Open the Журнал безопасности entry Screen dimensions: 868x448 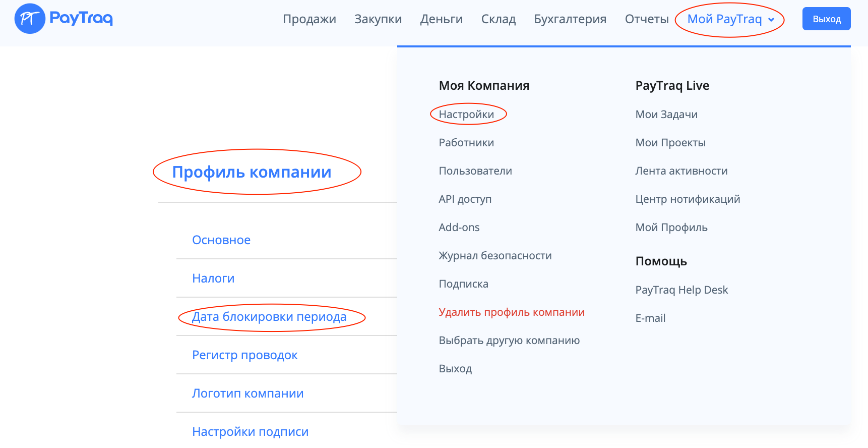tap(495, 256)
